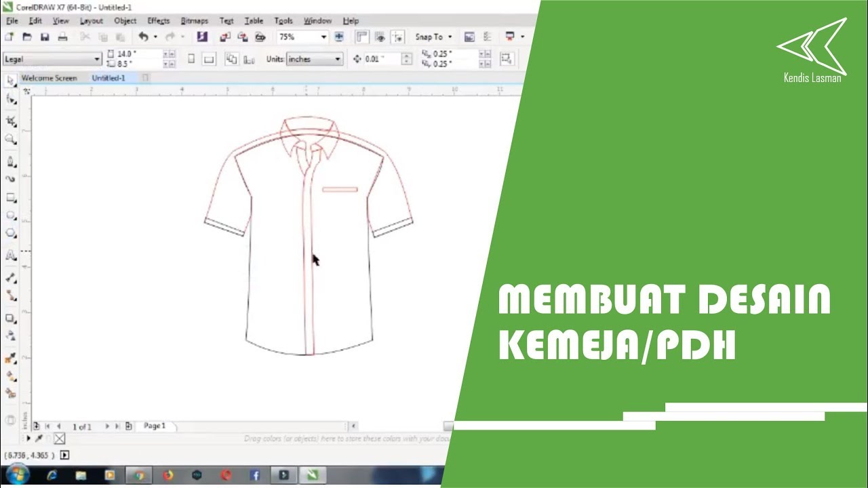The image size is (868, 488).
Task: Open the Tools menu
Action: [283, 20]
